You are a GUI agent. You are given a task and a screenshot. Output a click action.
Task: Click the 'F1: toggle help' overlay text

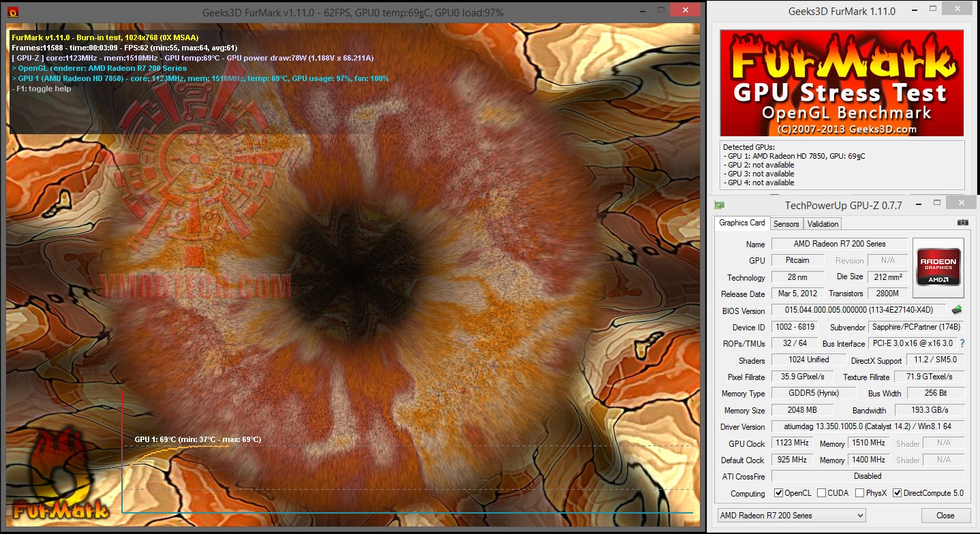pos(42,89)
